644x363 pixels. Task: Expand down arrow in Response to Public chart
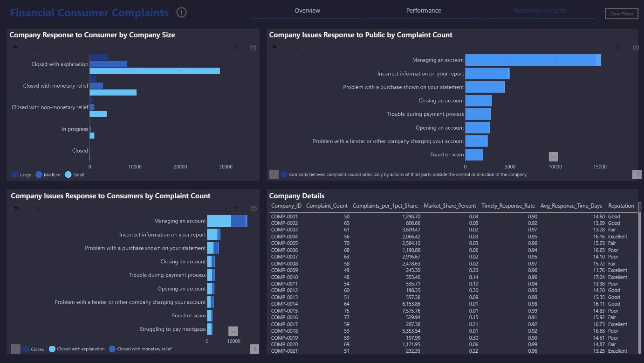point(553,157)
